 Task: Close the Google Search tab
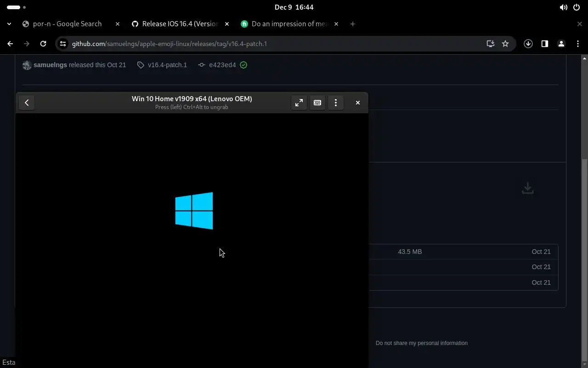pos(118,24)
